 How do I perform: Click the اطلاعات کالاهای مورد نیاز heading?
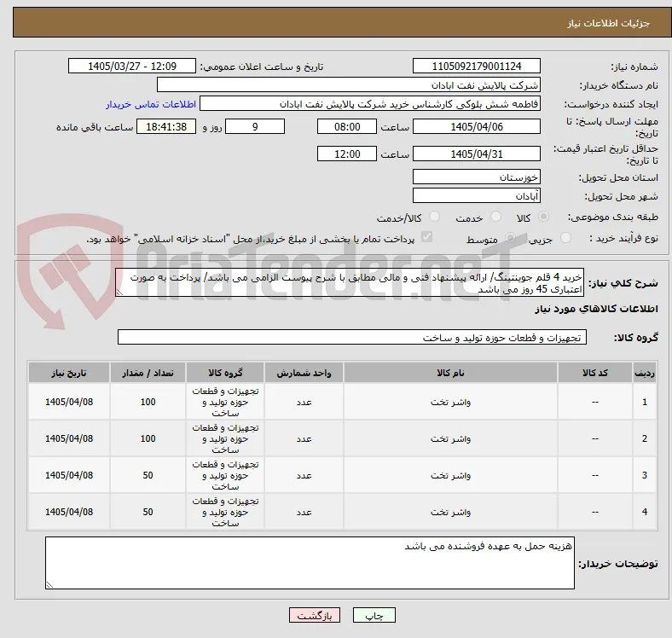coord(596,309)
